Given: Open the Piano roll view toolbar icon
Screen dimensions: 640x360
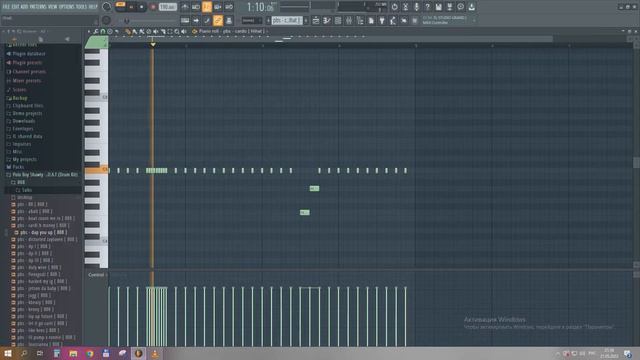Looking at the screenshot, I should pos(327,20).
